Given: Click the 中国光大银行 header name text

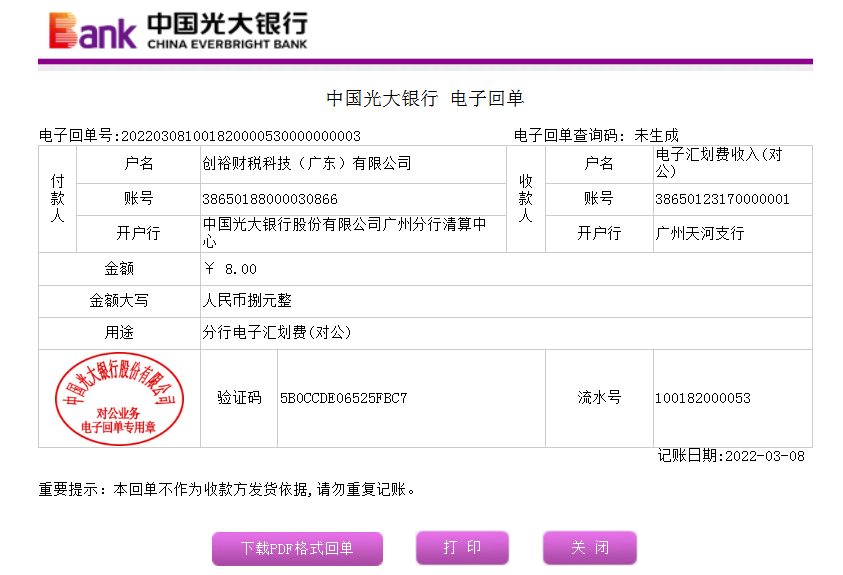Looking at the screenshot, I should click(227, 24).
